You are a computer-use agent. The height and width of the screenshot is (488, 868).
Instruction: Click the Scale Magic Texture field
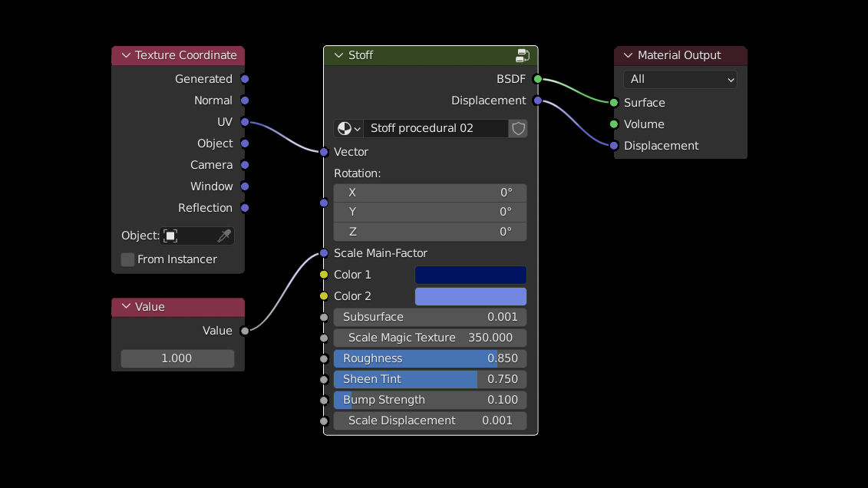(430, 338)
